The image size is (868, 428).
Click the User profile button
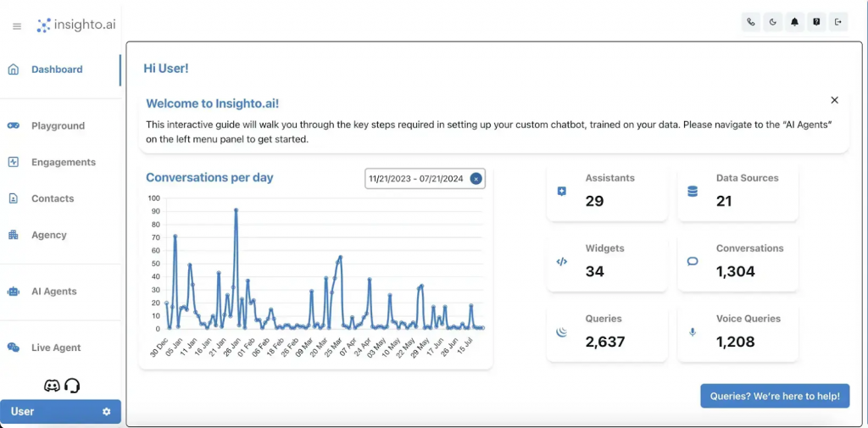60,412
